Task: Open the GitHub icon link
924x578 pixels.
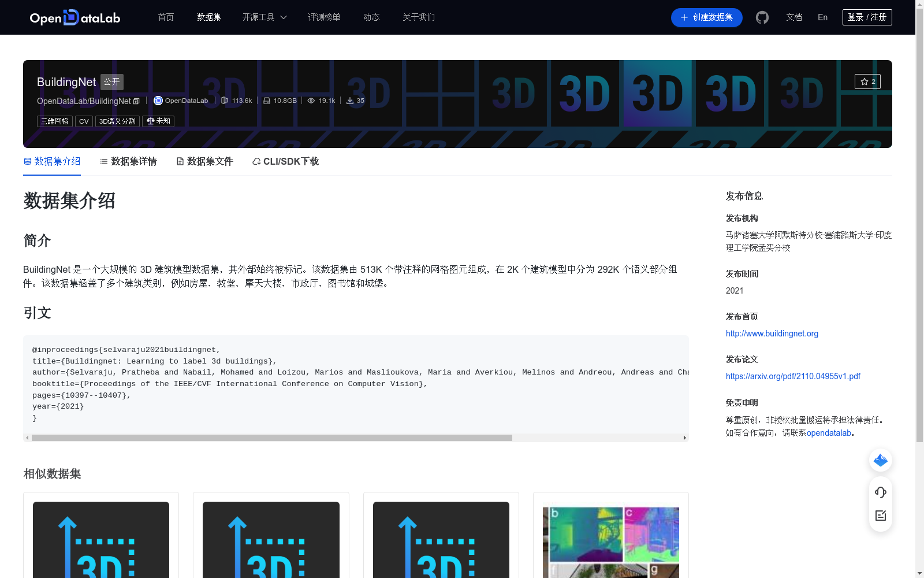Action: [762, 17]
